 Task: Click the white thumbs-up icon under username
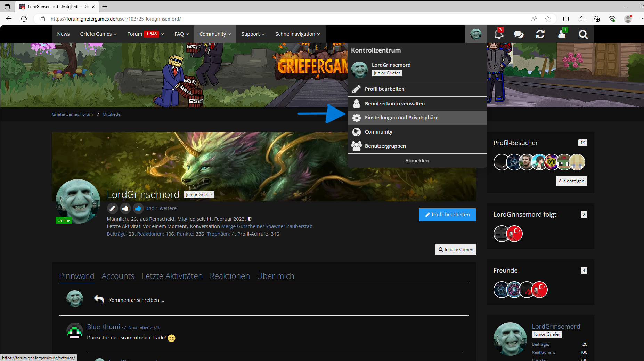[x=125, y=208]
